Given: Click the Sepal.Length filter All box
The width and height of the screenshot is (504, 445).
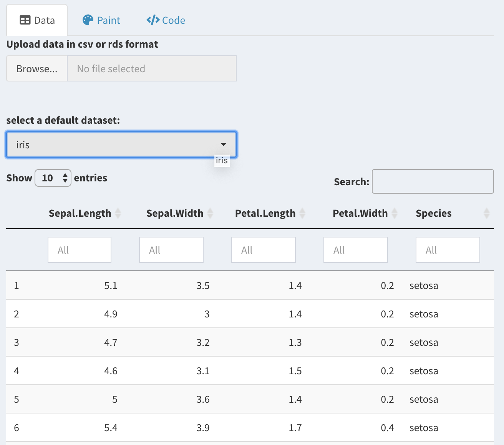Looking at the screenshot, I should pyautogui.click(x=80, y=250).
